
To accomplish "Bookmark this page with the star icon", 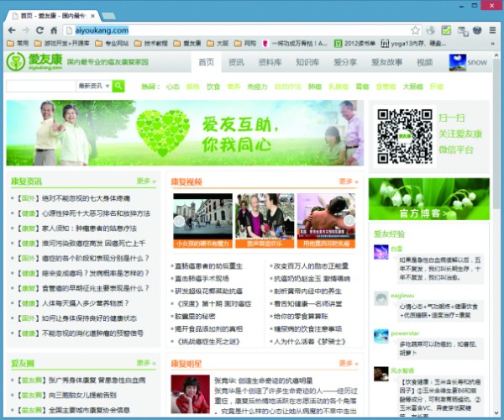I will coord(416,29).
